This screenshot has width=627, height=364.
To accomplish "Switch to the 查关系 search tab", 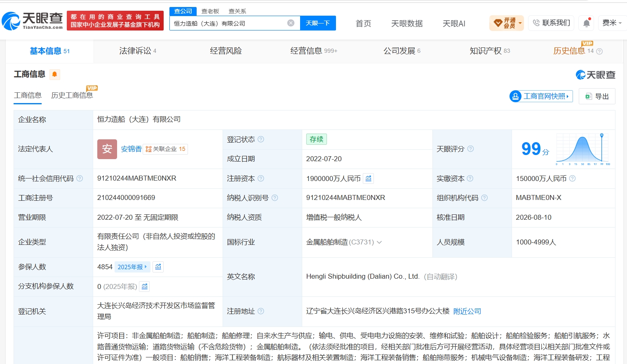I will point(237,11).
